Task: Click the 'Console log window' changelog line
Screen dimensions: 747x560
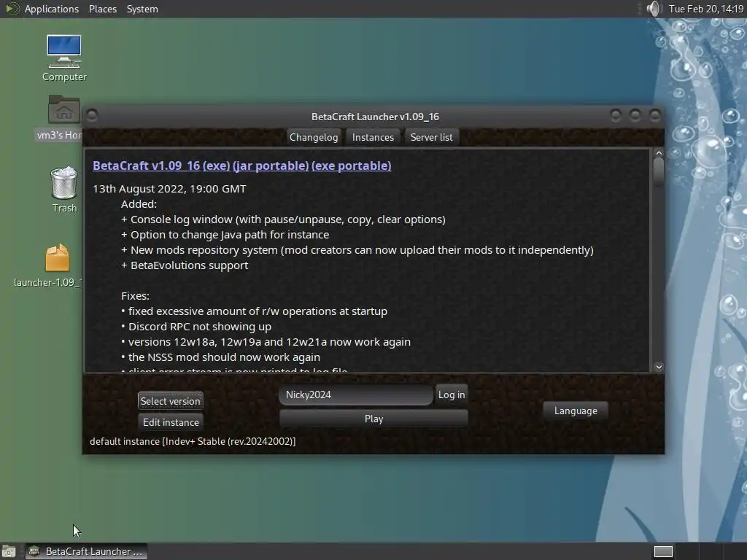Action: click(283, 219)
